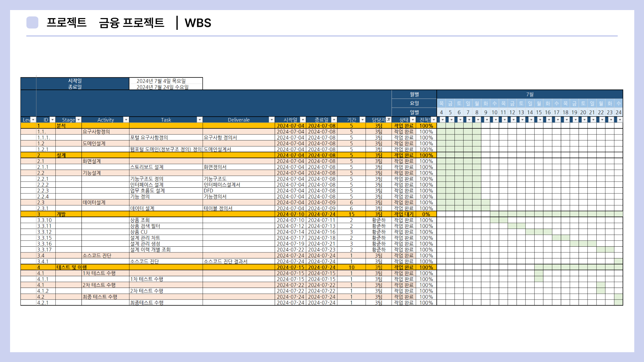Open the Deliverale column filter dropdown
This screenshot has width=644, height=362.
272,120
